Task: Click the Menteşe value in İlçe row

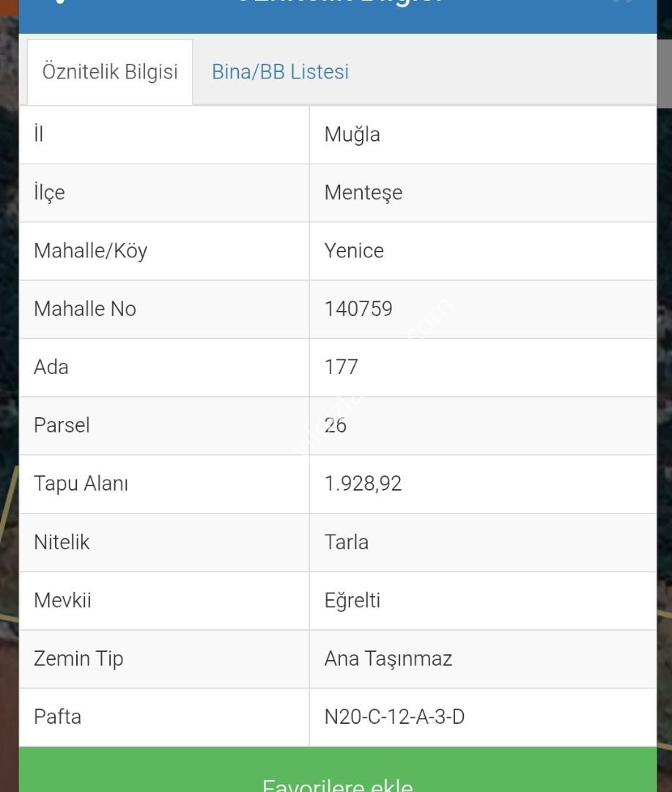Action: (363, 193)
